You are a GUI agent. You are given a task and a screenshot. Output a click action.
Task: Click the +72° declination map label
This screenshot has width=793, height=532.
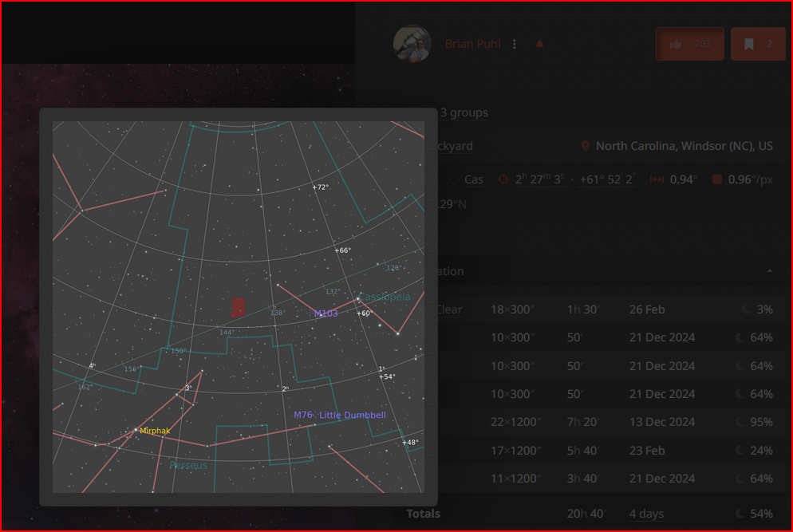[x=321, y=187]
